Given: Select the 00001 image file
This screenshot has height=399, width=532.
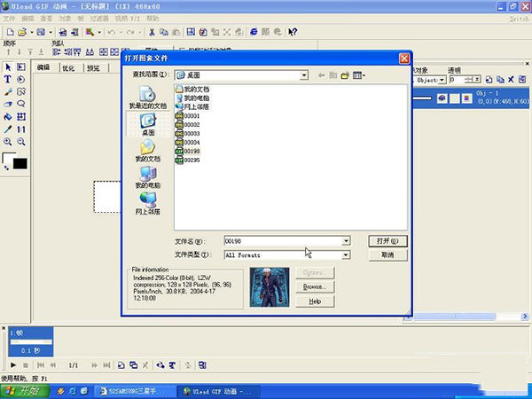Looking at the screenshot, I should point(192,116).
